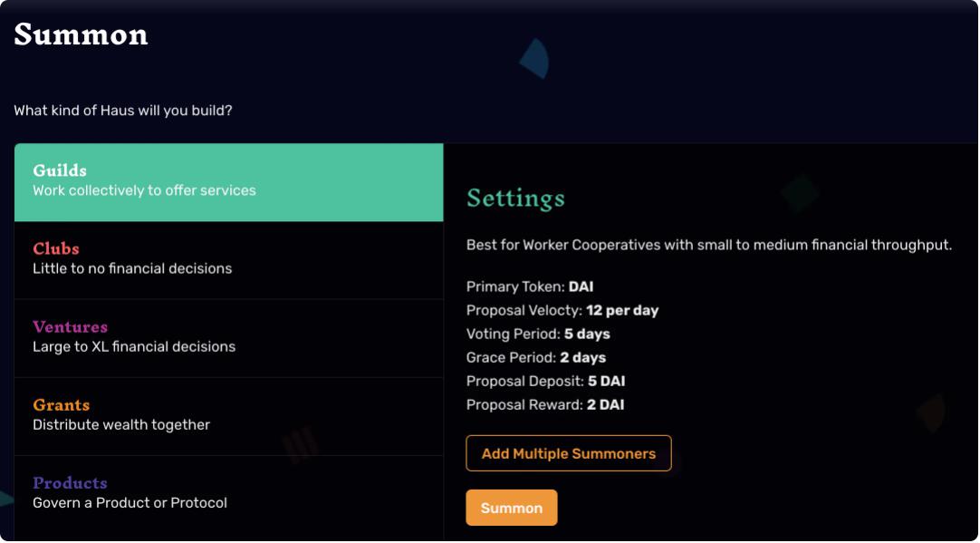Click the Proposal Velocity 12 per day line

(562, 311)
